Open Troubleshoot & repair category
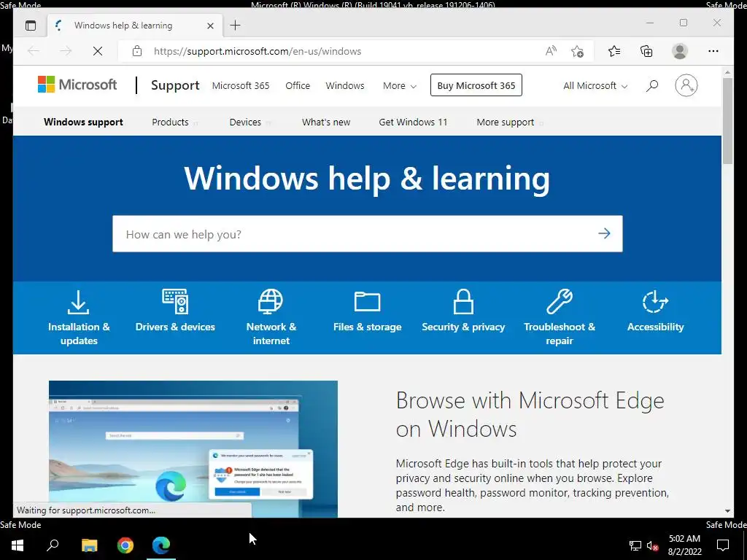747x560 pixels. pos(560,318)
